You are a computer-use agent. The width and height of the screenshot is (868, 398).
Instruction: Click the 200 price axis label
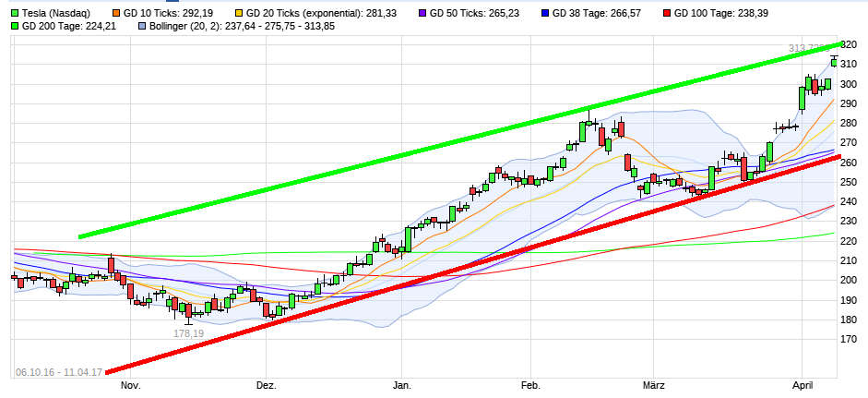(850, 280)
